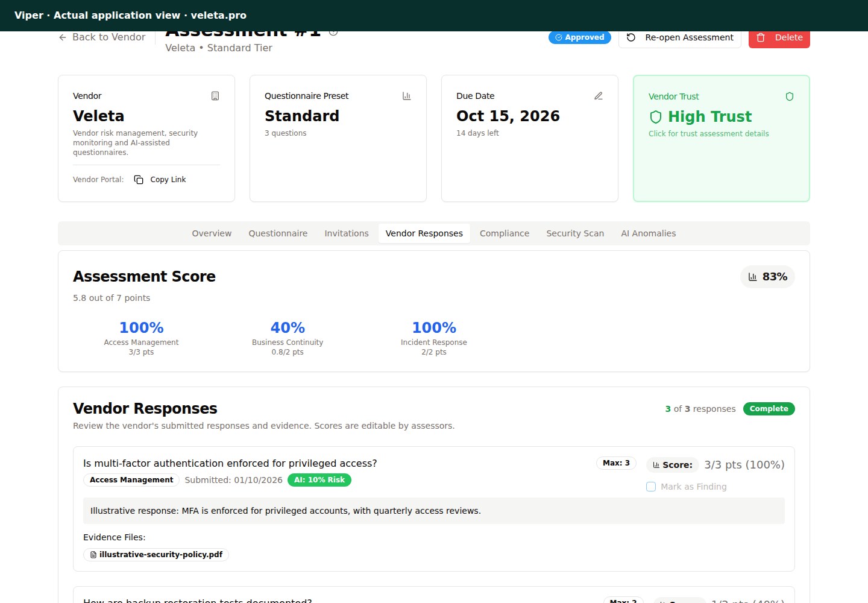
Task: Click the chart icon beside Score label
Action: [656, 465]
